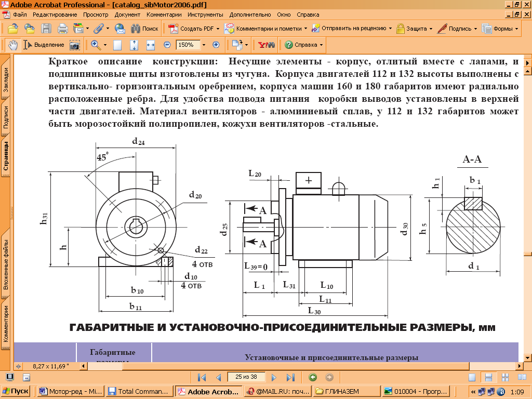Click the 150% zoom value field
532x399 pixels.
[x=188, y=45]
